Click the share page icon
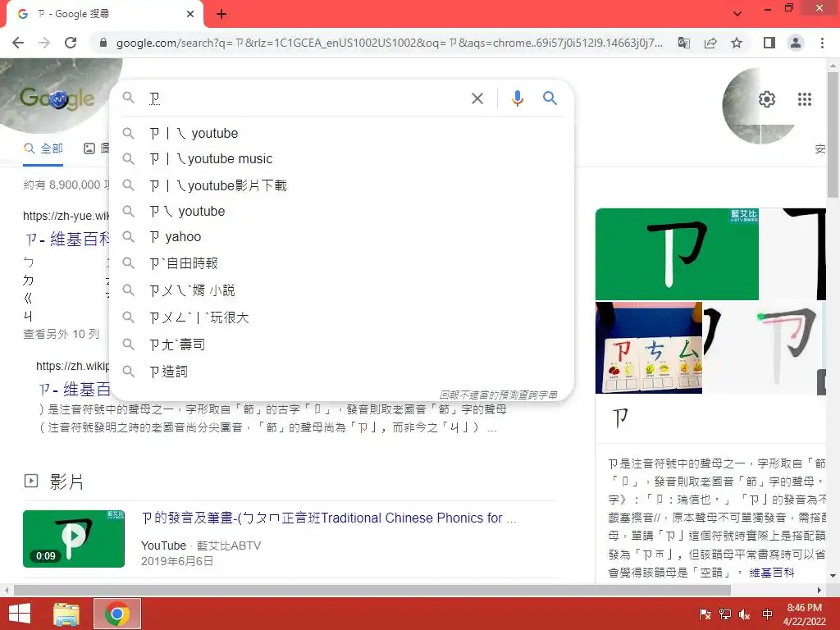The image size is (840, 630). pos(710,43)
